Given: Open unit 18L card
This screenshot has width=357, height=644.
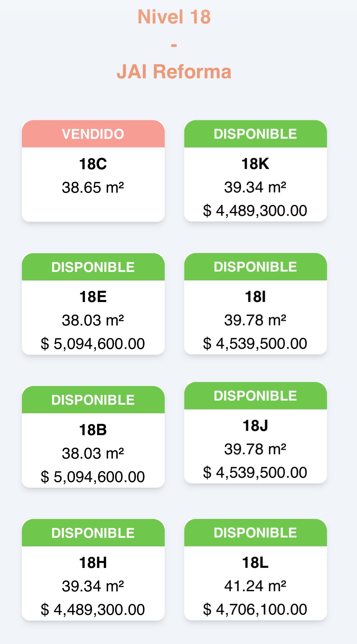Looking at the screenshot, I should [x=255, y=570].
